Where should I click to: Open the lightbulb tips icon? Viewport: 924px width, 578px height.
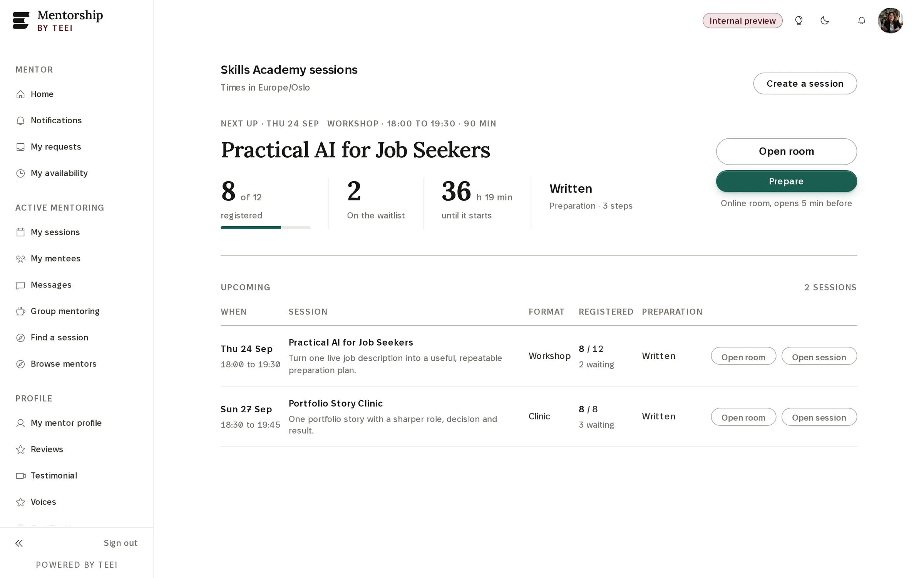(x=799, y=20)
